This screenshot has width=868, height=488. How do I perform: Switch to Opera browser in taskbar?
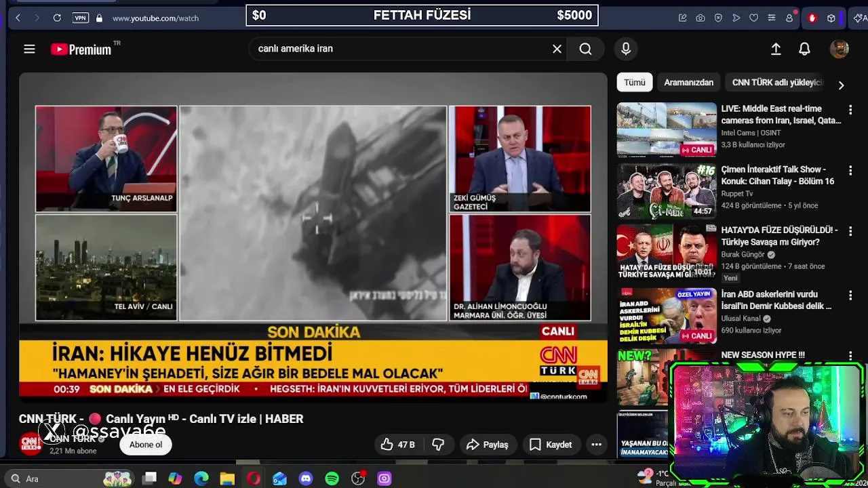254,479
